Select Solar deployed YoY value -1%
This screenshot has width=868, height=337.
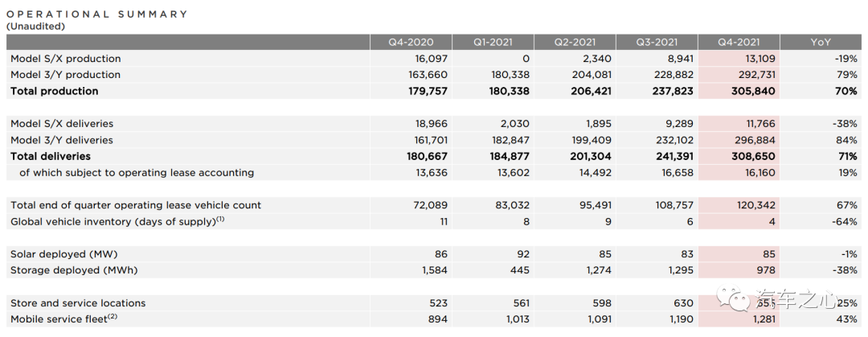point(850,254)
